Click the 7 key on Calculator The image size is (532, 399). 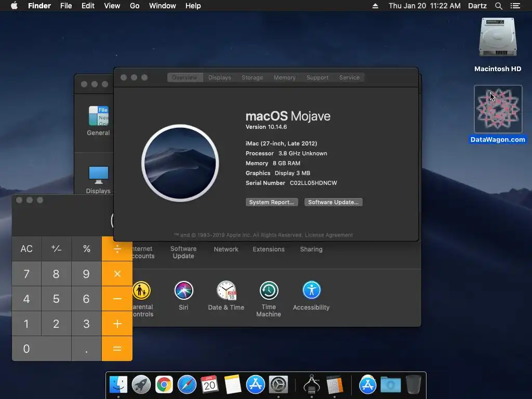(x=26, y=274)
